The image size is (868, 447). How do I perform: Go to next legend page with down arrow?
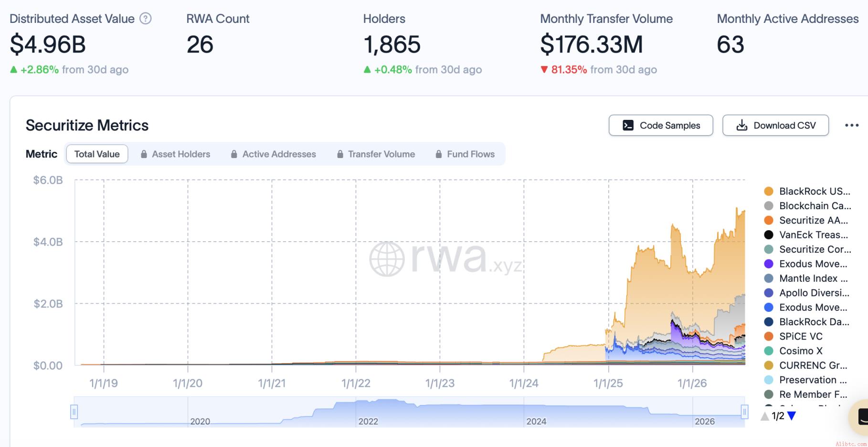(792, 416)
